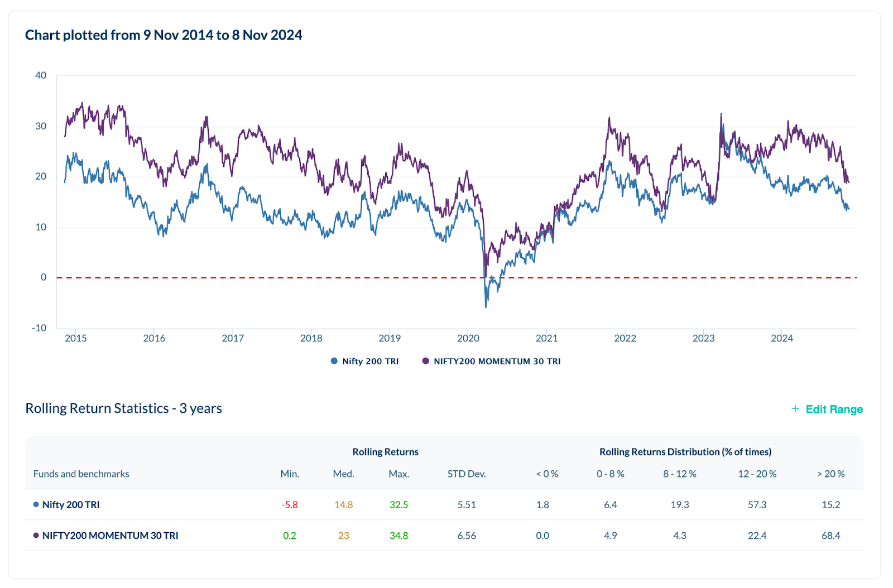The height and width of the screenshot is (588, 893).
Task: Click the blue legend dot for Nifty 200 TRI
Action: tap(334, 361)
